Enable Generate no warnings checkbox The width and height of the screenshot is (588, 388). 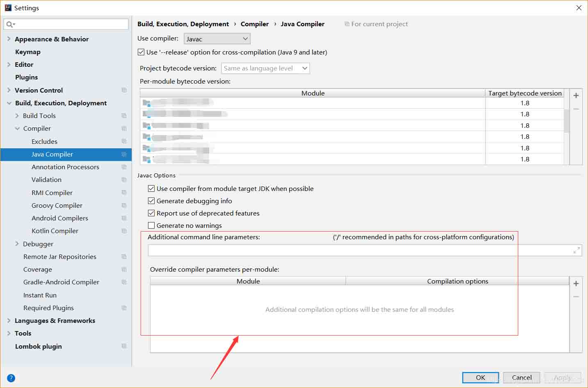tap(151, 225)
